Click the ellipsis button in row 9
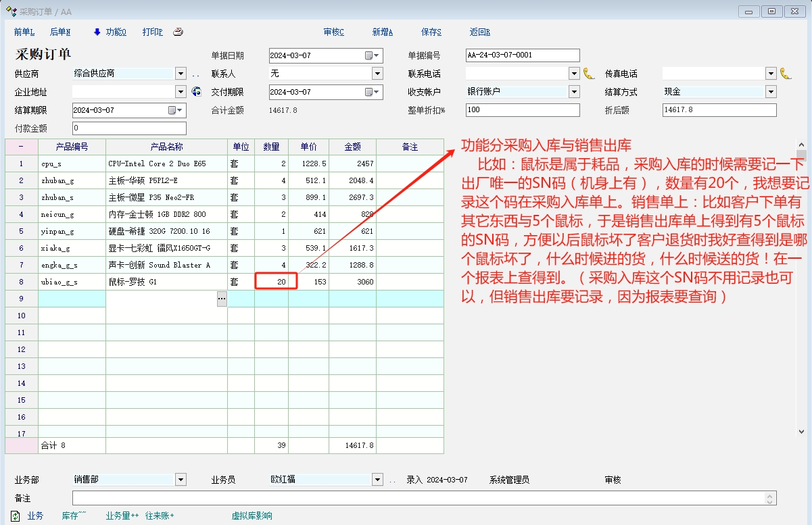Screen dimensions: 812x525 point(222,299)
